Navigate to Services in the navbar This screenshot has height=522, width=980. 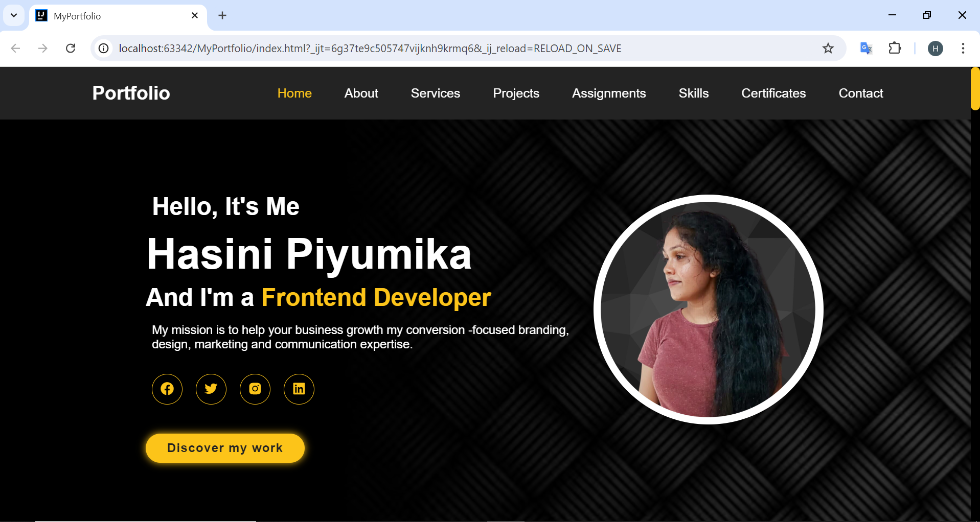(x=435, y=93)
